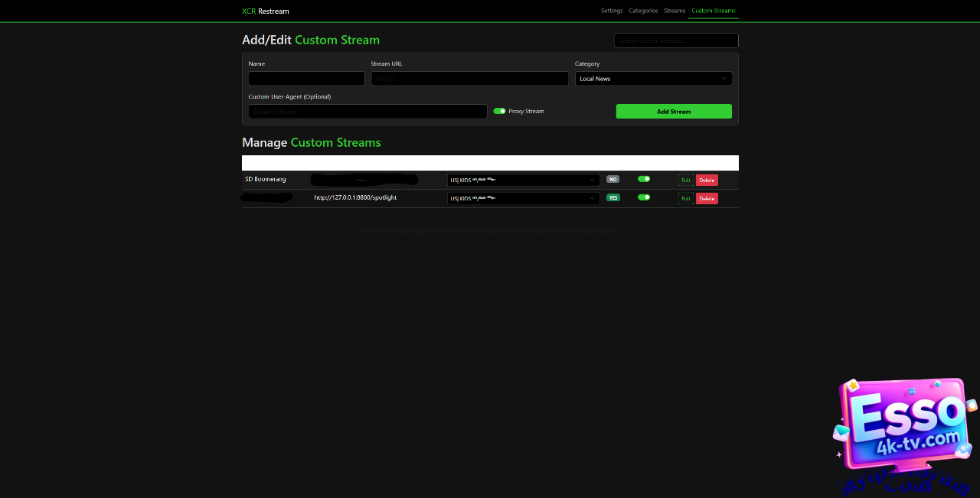This screenshot has height=498, width=980.
Task: Click the YES proxy badge on spotlight row
Action: click(x=612, y=197)
